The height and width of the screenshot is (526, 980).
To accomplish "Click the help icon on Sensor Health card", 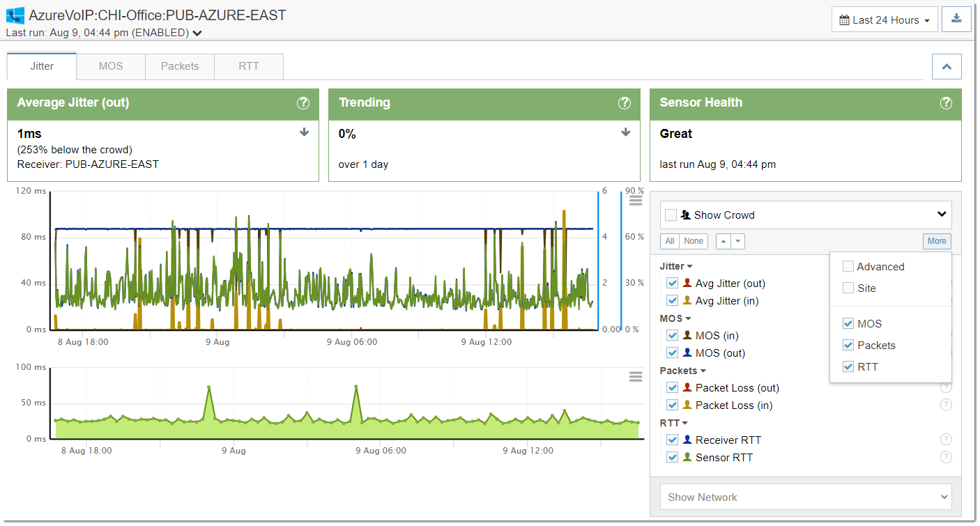I will (946, 103).
